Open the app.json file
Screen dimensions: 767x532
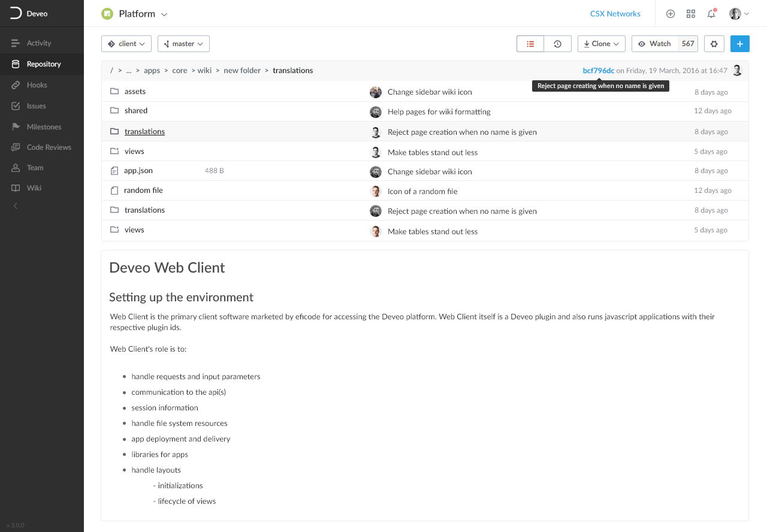coord(138,171)
